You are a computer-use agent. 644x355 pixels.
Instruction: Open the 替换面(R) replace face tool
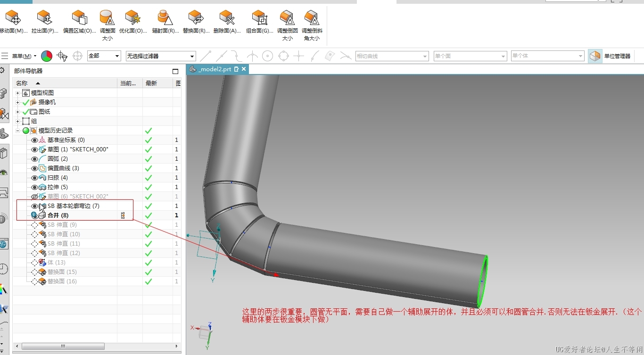coord(196,21)
